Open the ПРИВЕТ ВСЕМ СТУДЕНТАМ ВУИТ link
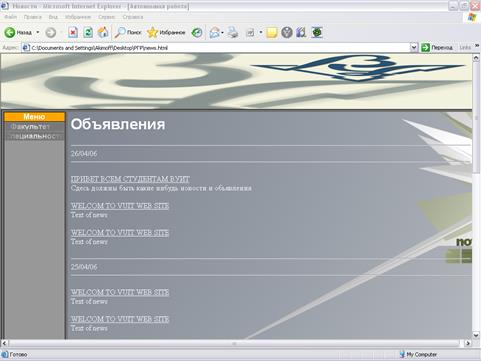Image resolution: width=481 pixels, height=361 pixels. pos(130,179)
